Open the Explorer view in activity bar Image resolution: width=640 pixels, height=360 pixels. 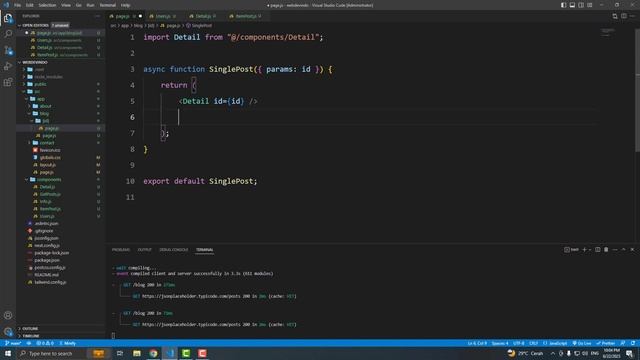pos(8,18)
